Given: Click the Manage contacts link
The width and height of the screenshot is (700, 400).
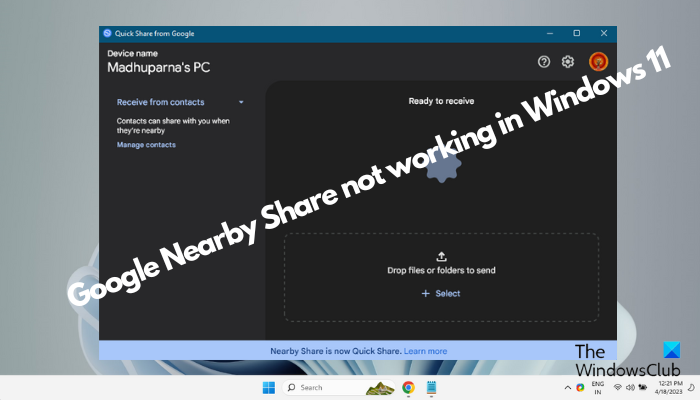Looking at the screenshot, I should [146, 145].
